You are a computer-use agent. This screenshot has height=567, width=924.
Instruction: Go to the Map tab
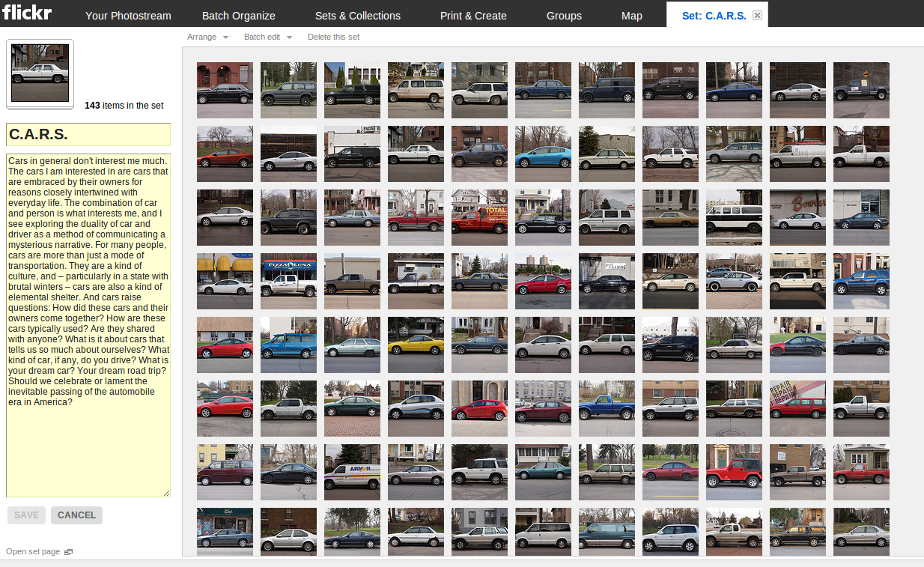631,16
